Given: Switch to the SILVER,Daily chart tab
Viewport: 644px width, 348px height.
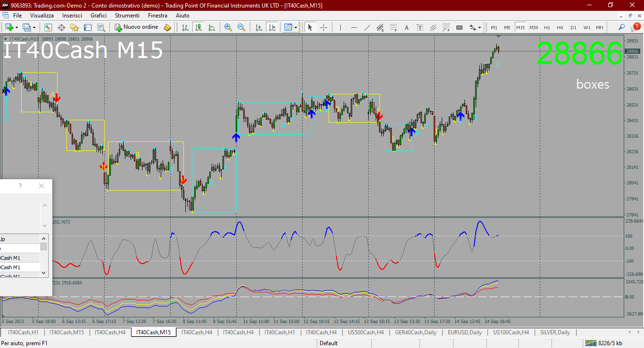Looking at the screenshot, I should pos(555,332).
